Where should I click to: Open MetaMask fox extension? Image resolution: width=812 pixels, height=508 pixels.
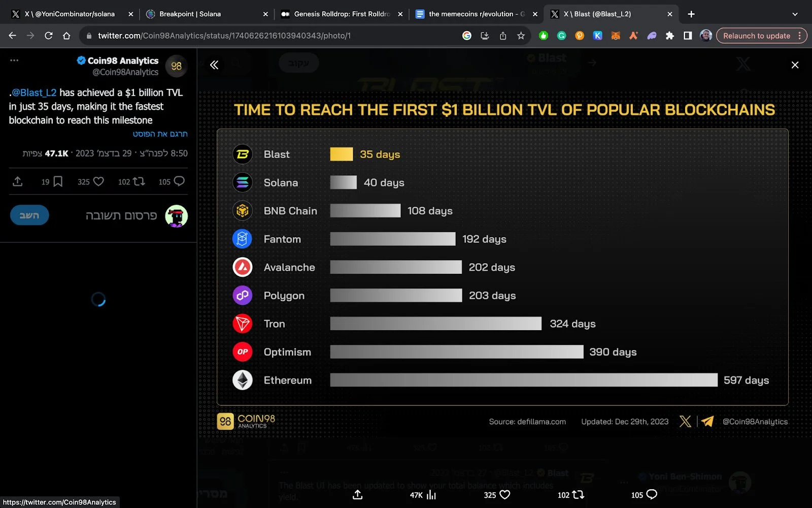(x=616, y=36)
